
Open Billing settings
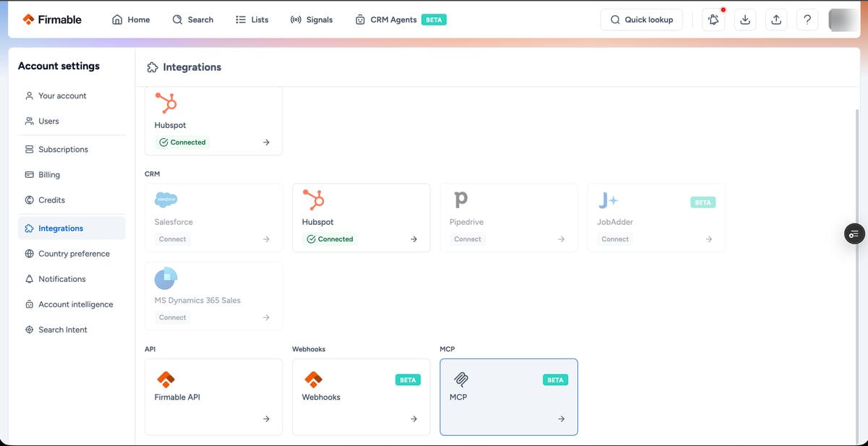72,174
